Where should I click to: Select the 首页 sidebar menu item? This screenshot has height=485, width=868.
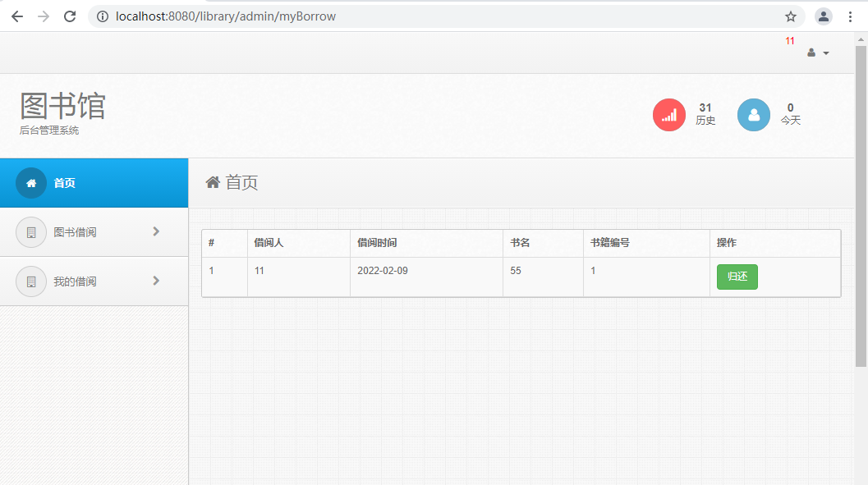94,183
